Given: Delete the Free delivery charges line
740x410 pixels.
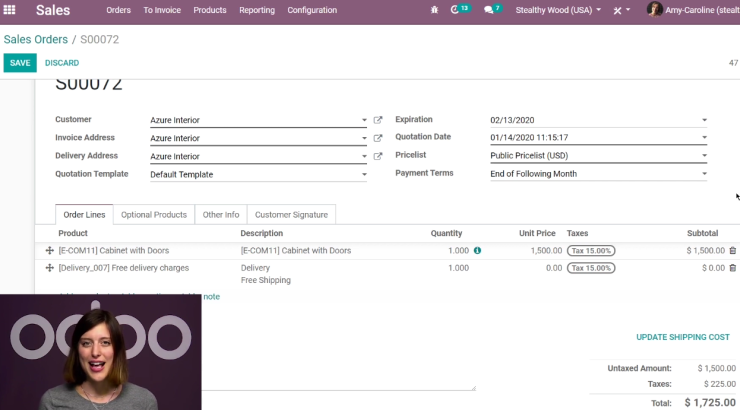Looking at the screenshot, I should 732,268.
